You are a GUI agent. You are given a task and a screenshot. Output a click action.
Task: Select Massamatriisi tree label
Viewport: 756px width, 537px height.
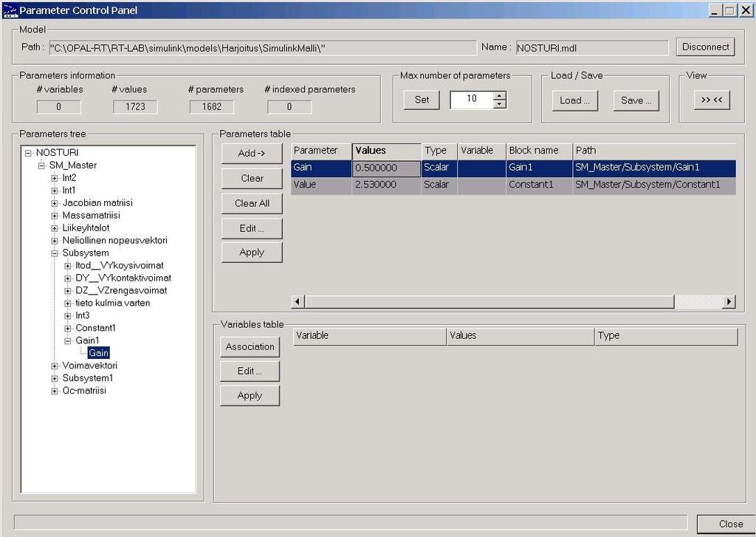tap(91, 215)
